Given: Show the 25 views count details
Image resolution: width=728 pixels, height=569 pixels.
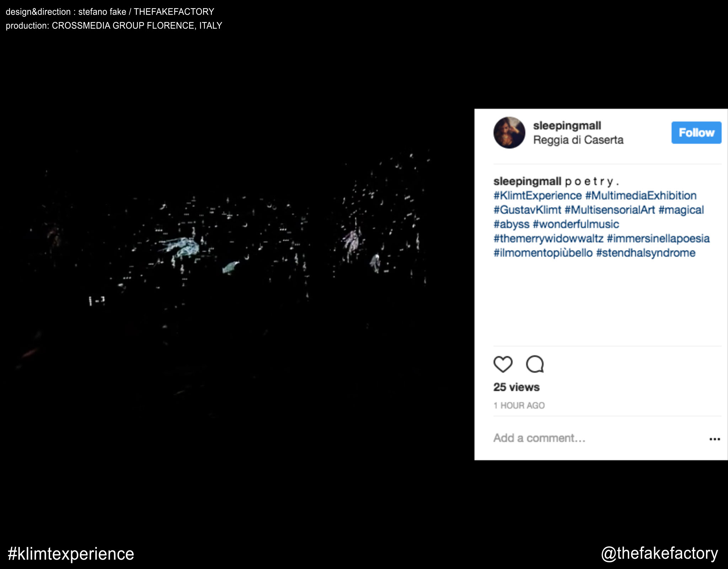Looking at the screenshot, I should pyautogui.click(x=516, y=387).
